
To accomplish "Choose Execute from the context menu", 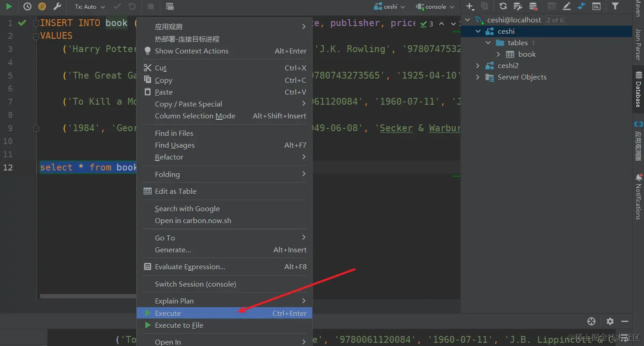I will 224,313.
